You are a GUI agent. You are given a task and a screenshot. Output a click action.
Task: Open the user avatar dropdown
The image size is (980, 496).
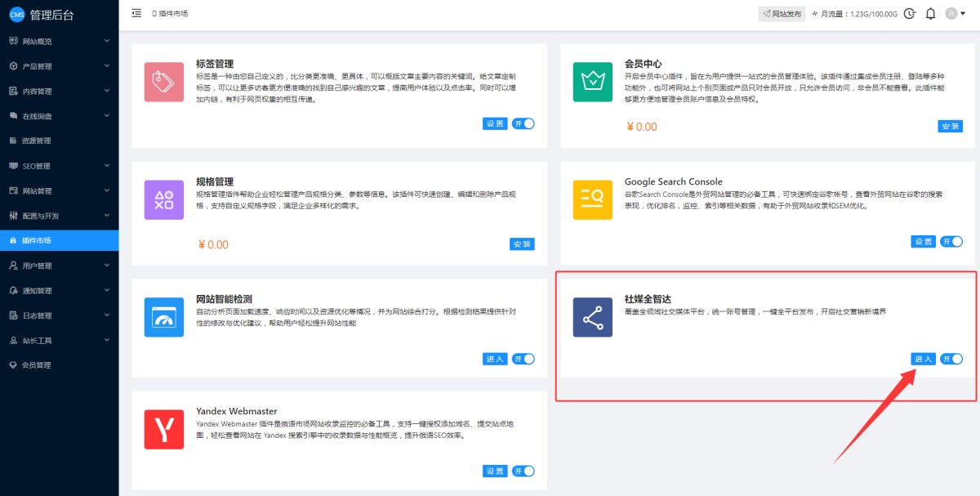click(955, 14)
